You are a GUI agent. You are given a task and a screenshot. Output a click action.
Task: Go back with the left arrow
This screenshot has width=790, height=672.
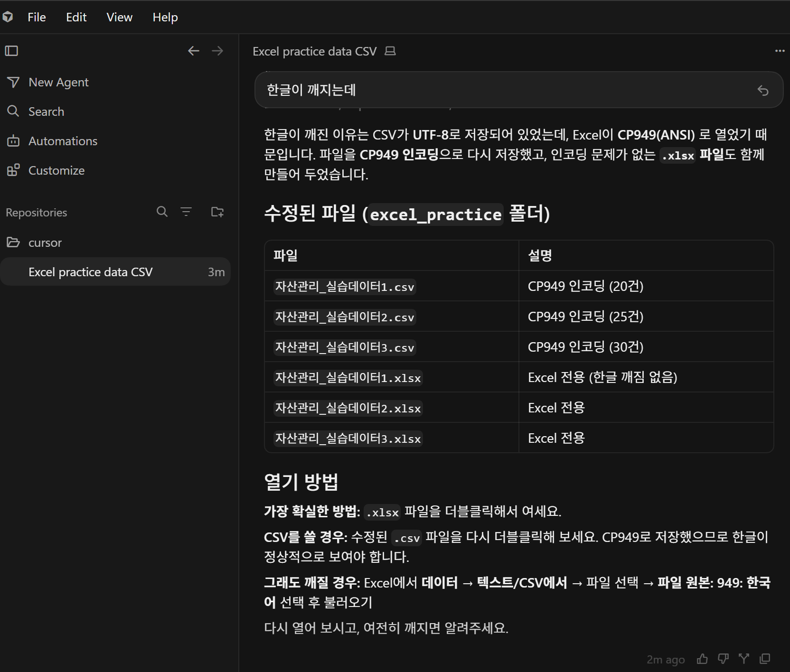pyautogui.click(x=193, y=51)
